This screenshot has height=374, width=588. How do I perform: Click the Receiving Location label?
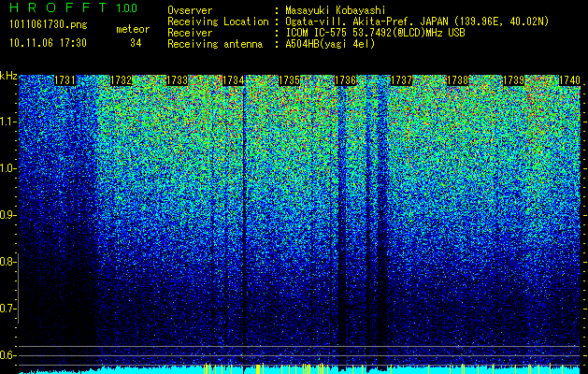(218, 22)
